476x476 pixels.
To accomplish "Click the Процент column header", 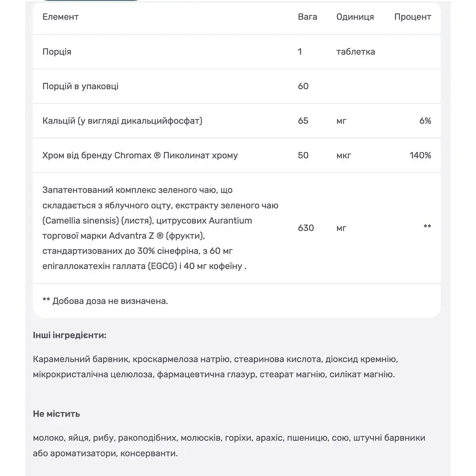I will point(413,17).
